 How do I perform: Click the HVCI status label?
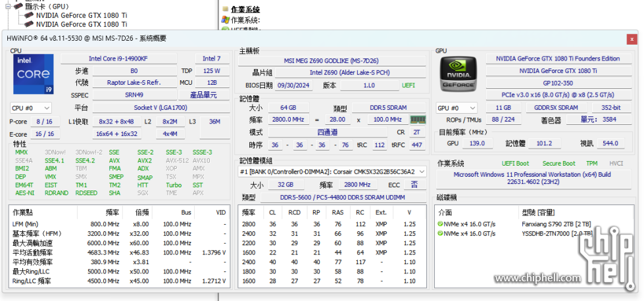click(616, 163)
